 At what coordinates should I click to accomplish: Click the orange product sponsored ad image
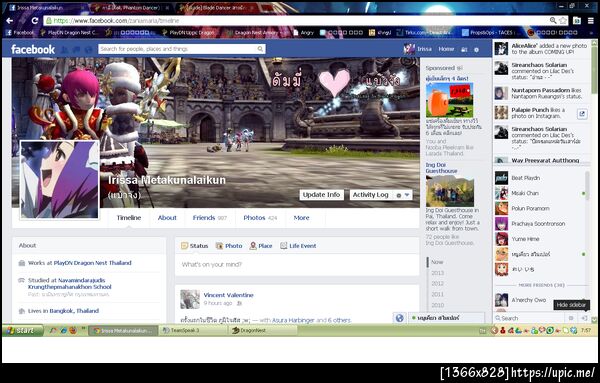pos(450,100)
